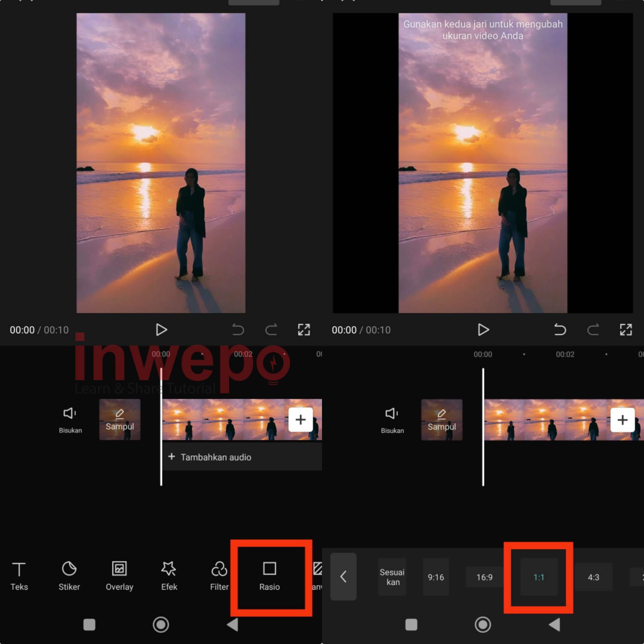Pick the 16:9 aspect ratio
The height and width of the screenshot is (644, 644).
pyautogui.click(x=484, y=577)
